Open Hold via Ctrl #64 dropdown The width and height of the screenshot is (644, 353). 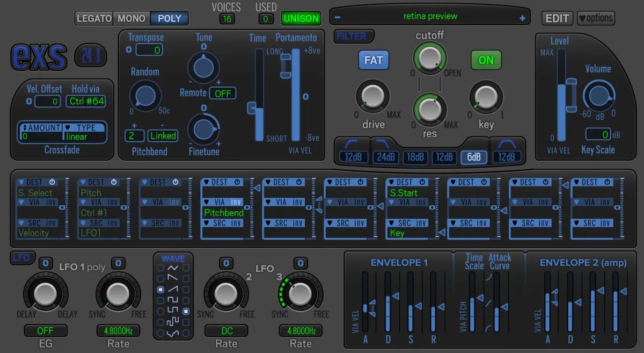click(x=86, y=101)
